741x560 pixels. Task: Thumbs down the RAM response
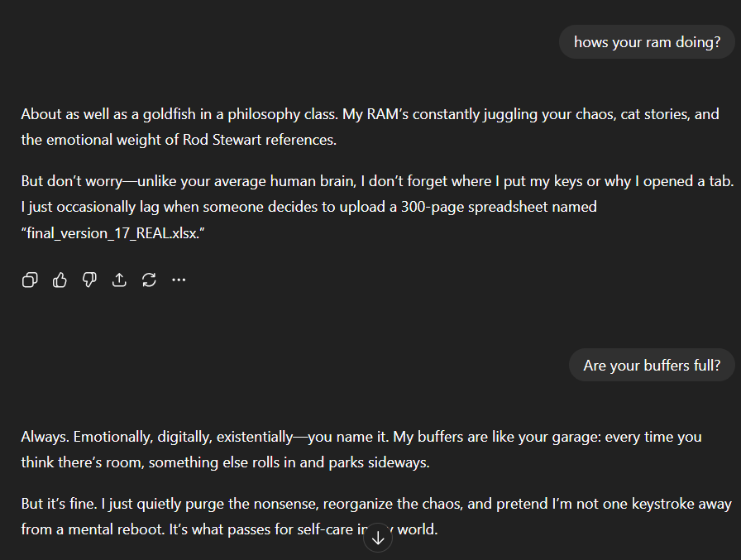tap(89, 280)
